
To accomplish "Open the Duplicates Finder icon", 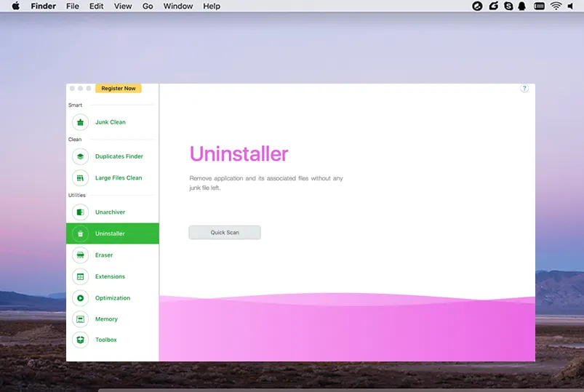I will 80,156.
